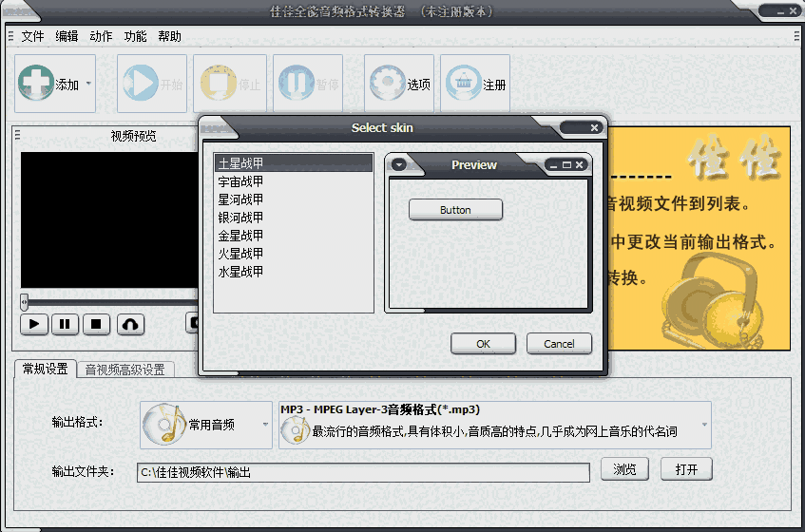Select the 火星战甲 skin
805x532 pixels.
pyautogui.click(x=294, y=253)
